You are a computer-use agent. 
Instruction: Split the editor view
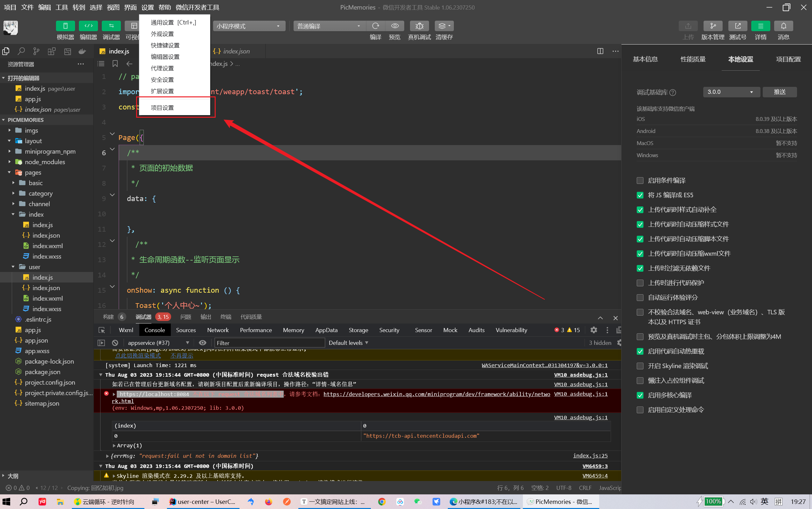click(x=600, y=51)
